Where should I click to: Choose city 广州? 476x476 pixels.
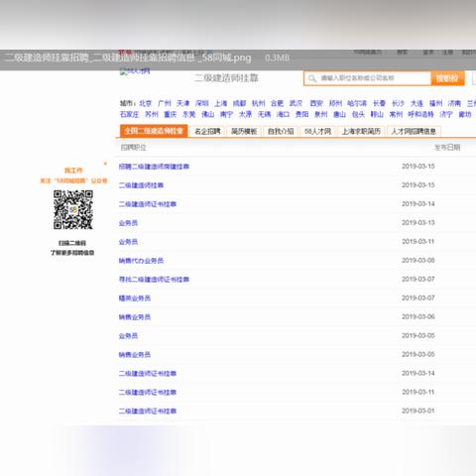(x=165, y=103)
